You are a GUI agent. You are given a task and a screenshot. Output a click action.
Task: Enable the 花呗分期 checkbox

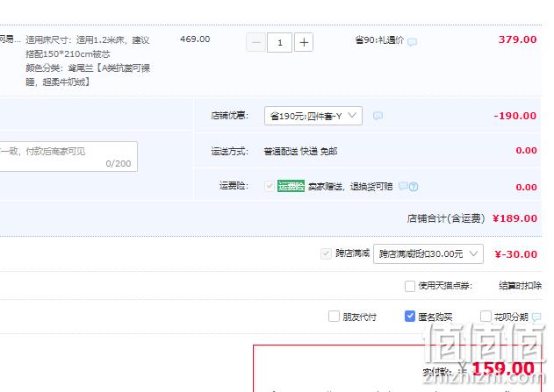point(486,316)
